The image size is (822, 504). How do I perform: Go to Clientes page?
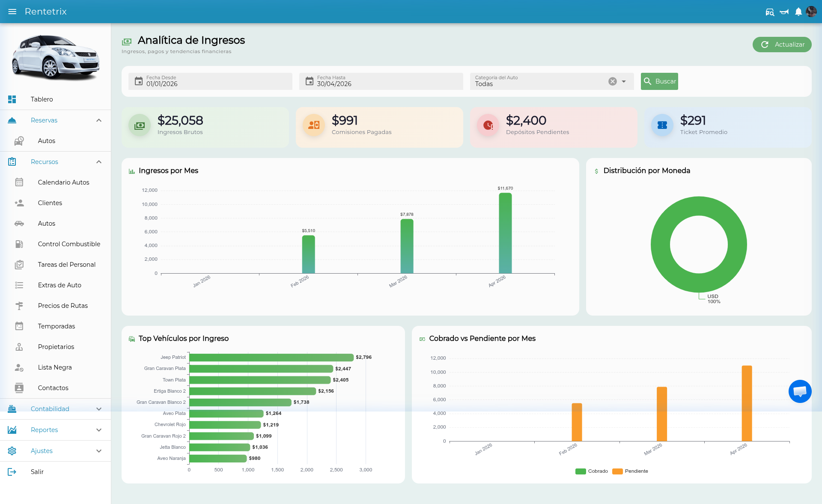tap(56, 203)
